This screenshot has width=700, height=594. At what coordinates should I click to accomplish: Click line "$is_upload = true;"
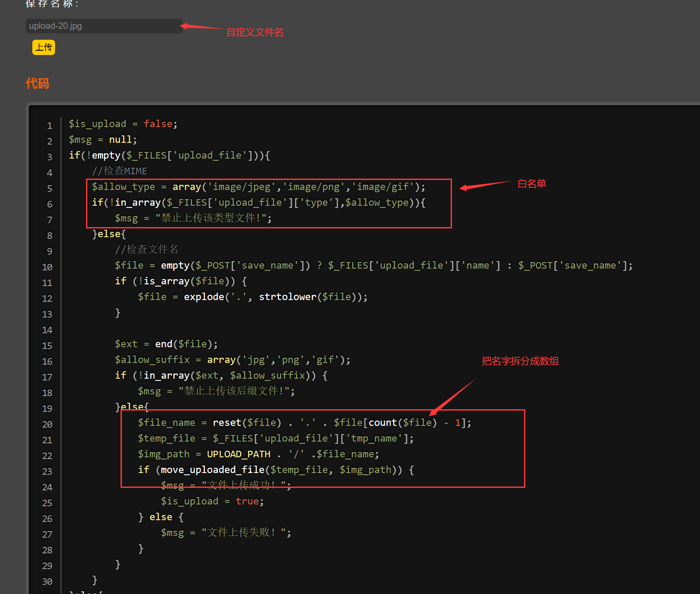pyautogui.click(x=212, y=501)
